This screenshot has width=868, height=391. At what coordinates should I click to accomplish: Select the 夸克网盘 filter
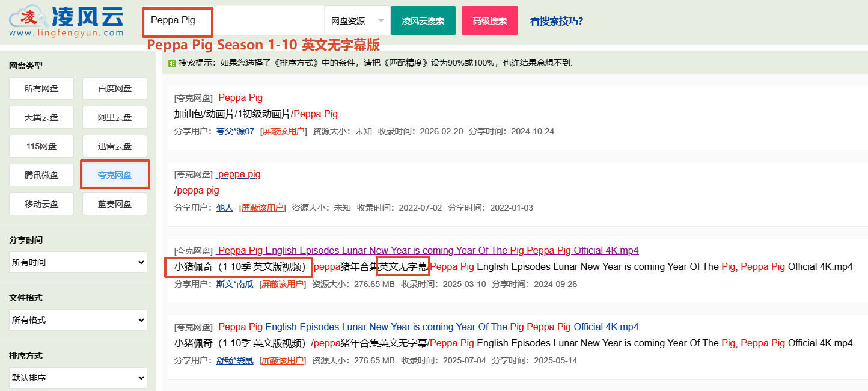point(115,175)
